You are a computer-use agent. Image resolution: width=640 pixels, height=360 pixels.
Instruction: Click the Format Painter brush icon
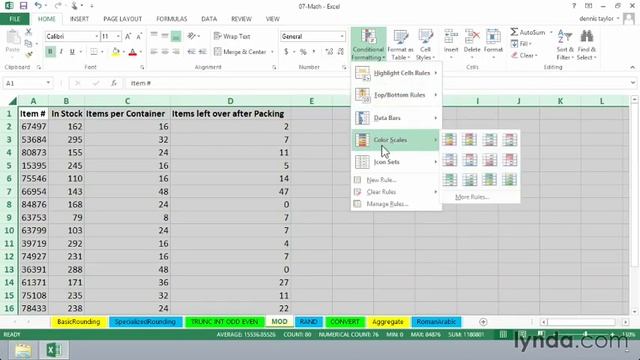pos(28,54)
